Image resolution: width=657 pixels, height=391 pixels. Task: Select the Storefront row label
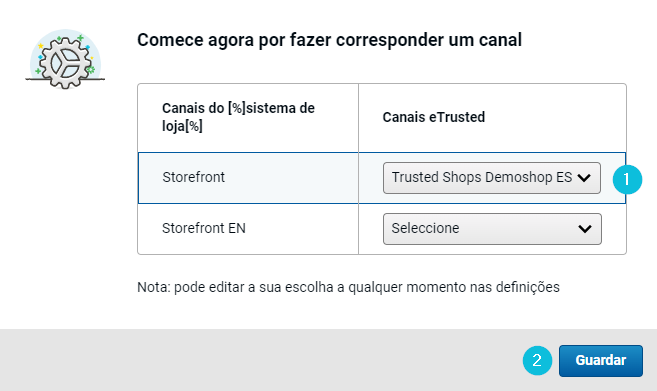click(x=194, y=177)
